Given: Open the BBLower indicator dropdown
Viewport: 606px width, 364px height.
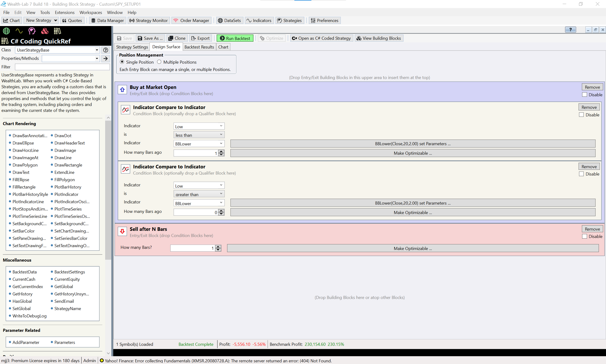Looking at the screenshot, I should point(199,144).
